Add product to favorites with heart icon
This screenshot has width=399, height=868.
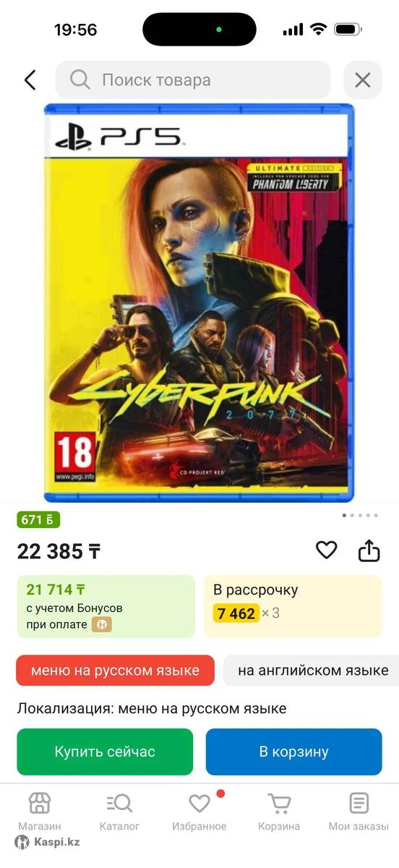pyautogui.click(x=327, y=550)
